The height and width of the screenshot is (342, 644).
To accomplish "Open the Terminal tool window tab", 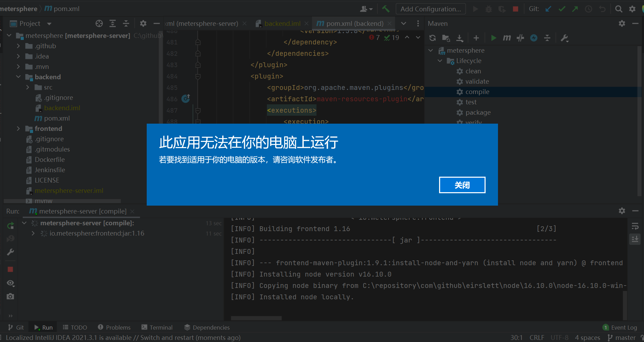I will point(157,327).
